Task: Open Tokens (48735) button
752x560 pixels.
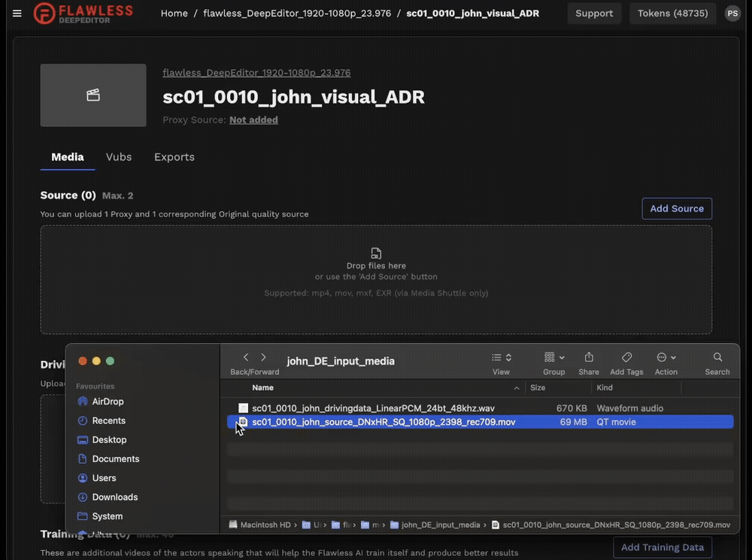Action: [x=672, y=14]
